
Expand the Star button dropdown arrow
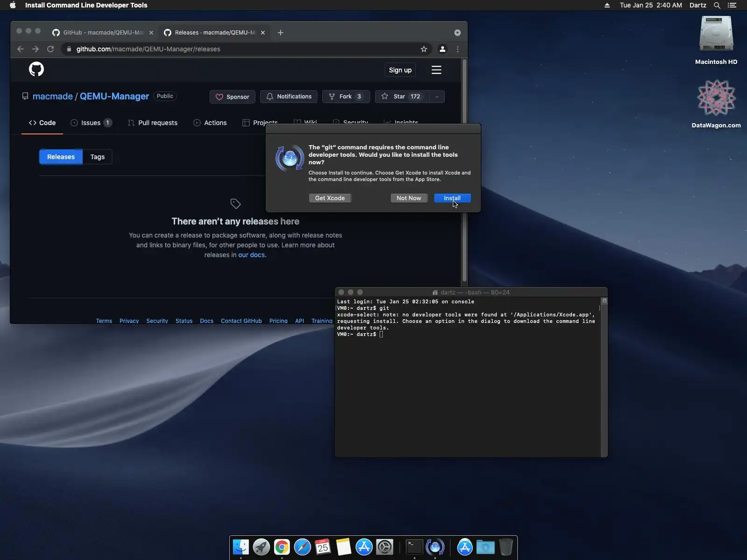point(437,97)
